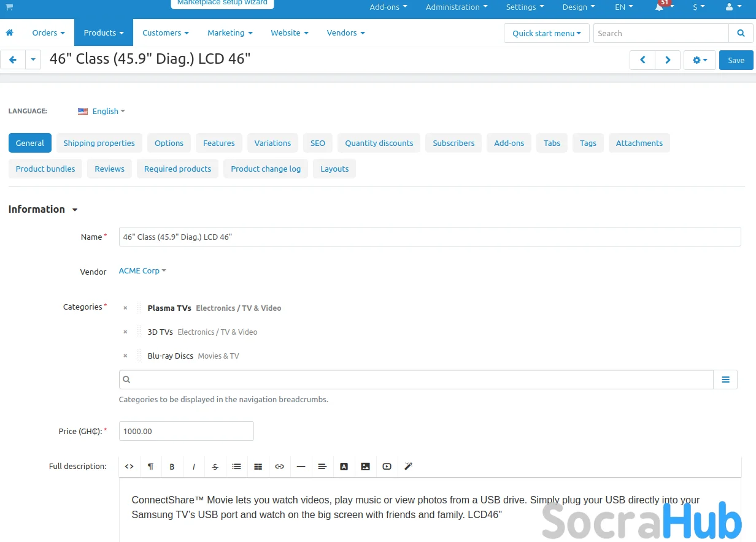Open the Orders menu
Viewport: 756px width, 542px height.
click(48, 32)
